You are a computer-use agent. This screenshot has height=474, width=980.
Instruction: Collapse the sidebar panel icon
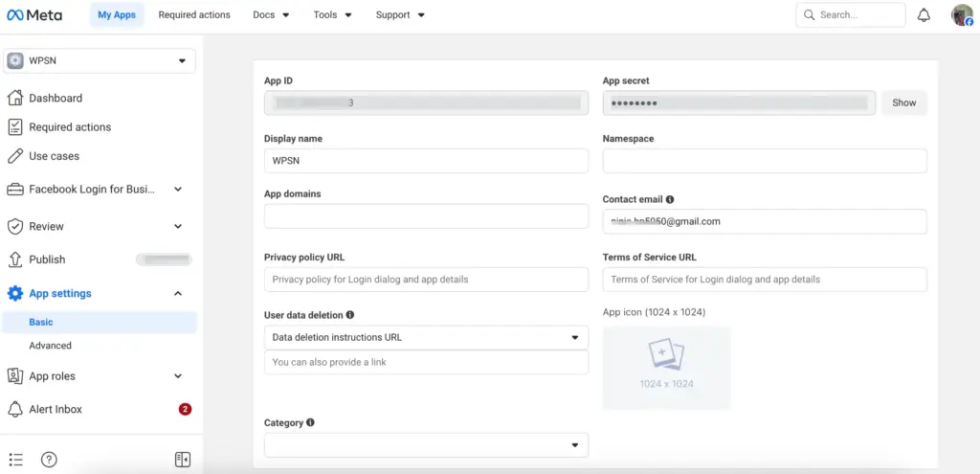tap(183, 460)
